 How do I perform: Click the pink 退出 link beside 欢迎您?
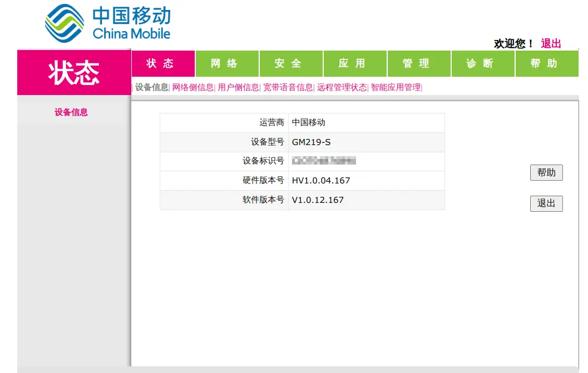(x=551, y=43)
